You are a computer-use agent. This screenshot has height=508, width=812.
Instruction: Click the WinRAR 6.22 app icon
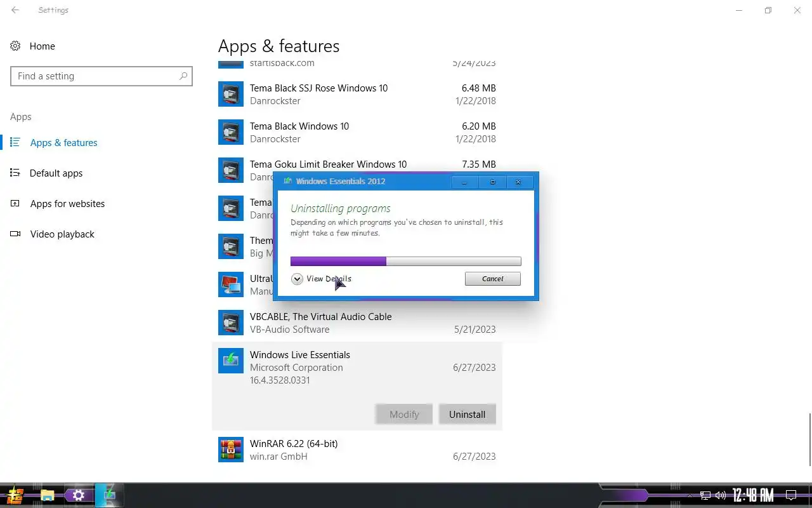(x=231, y=450)
